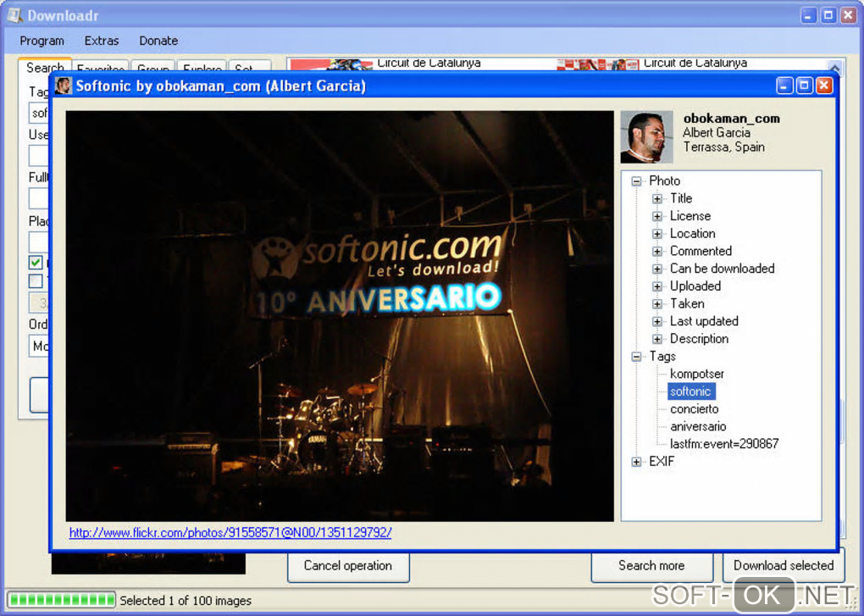The image size is (864, 616).
Task: Click the Cancel operation button
Action: (x=348, y=566)
